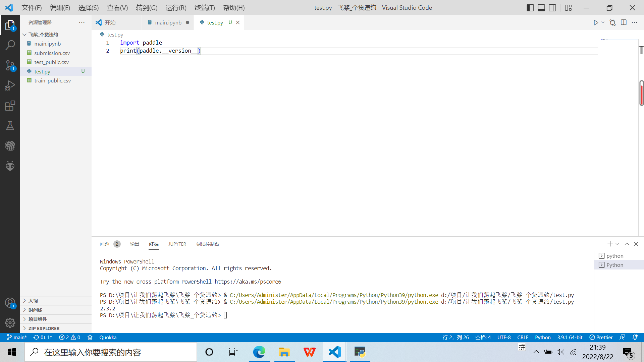Viewport: 644px width, 362px height.
Task: Open the run options dropdown arrow
Action: [603, 22]
